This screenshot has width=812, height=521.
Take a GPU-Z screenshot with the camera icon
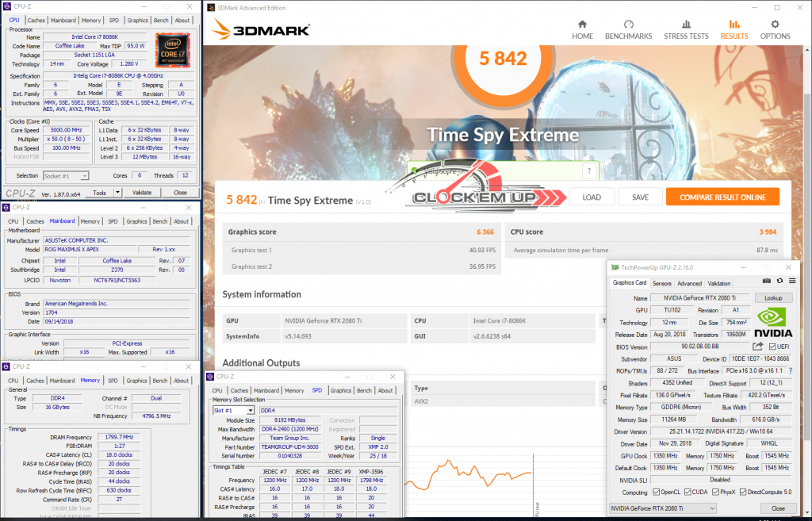point(767,281)
